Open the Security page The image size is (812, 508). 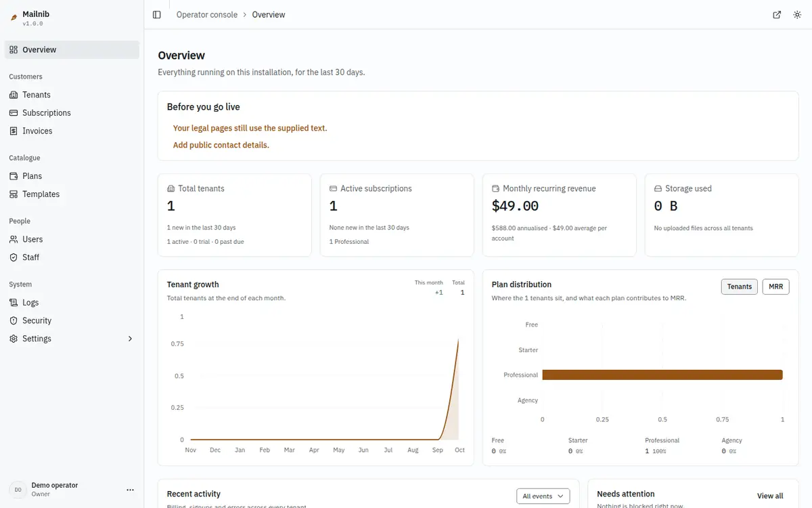pyautogui.click(x=72, y=320)
